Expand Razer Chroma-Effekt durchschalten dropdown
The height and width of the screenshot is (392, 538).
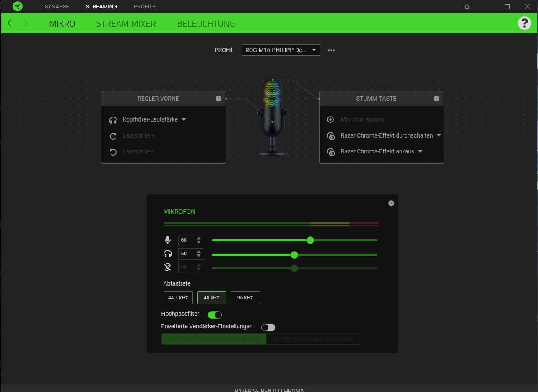pos(439,135)
